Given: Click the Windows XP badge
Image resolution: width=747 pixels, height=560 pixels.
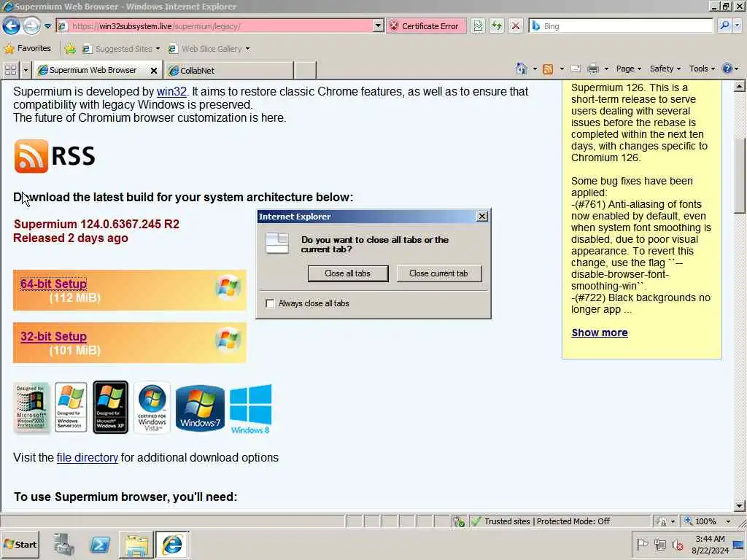Looking at the screenshot, I should tap(111, 407).
